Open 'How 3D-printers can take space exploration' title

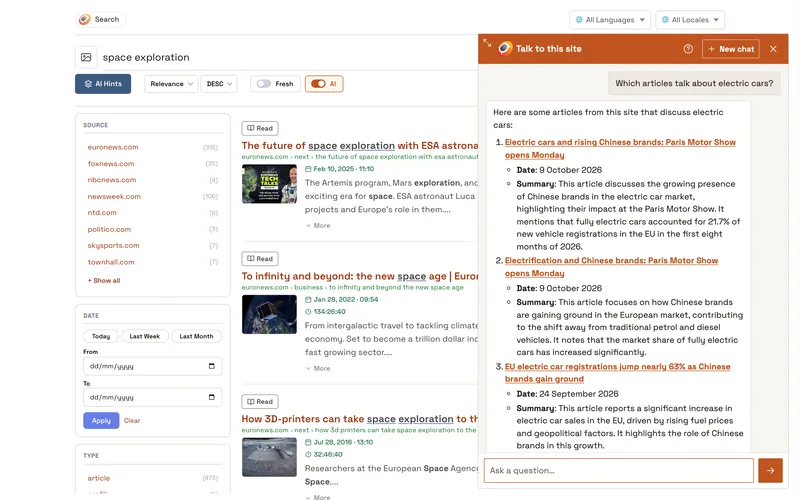click(x=360, y=419)
